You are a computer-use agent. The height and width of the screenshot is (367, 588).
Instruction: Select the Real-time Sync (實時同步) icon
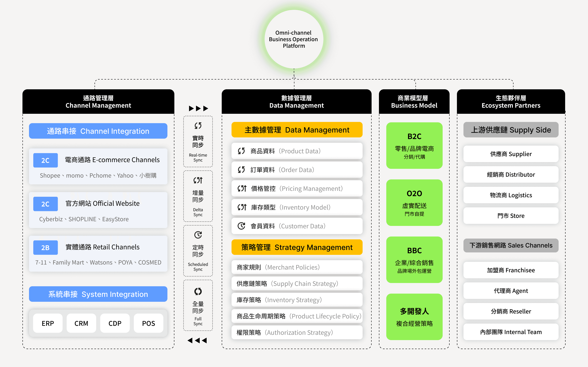(x=198, y=126)
